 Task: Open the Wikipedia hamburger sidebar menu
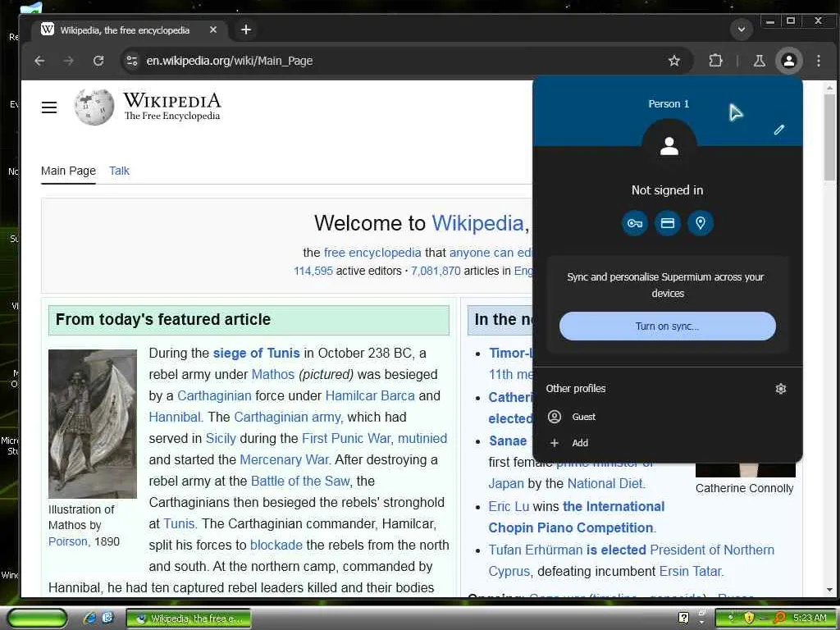49,107
